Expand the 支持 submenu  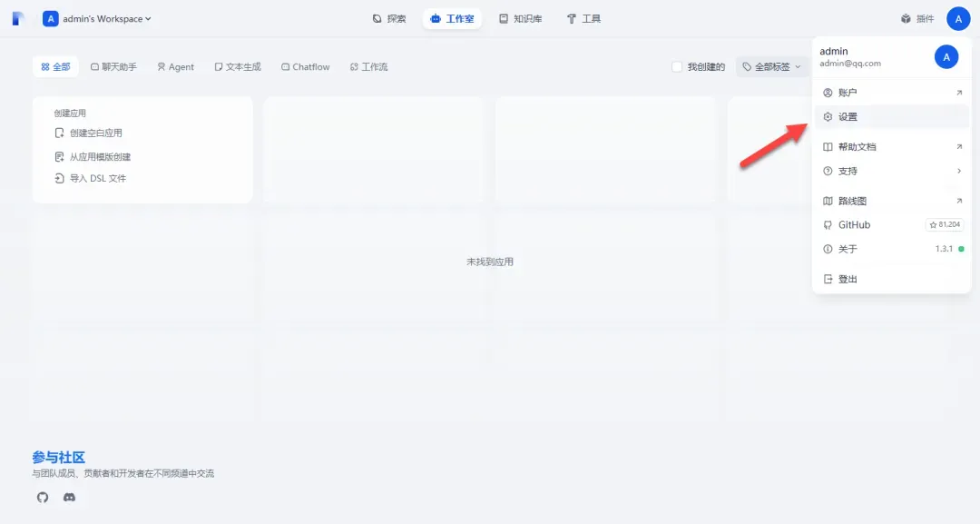pyautogui.click(x=891, y=171)
